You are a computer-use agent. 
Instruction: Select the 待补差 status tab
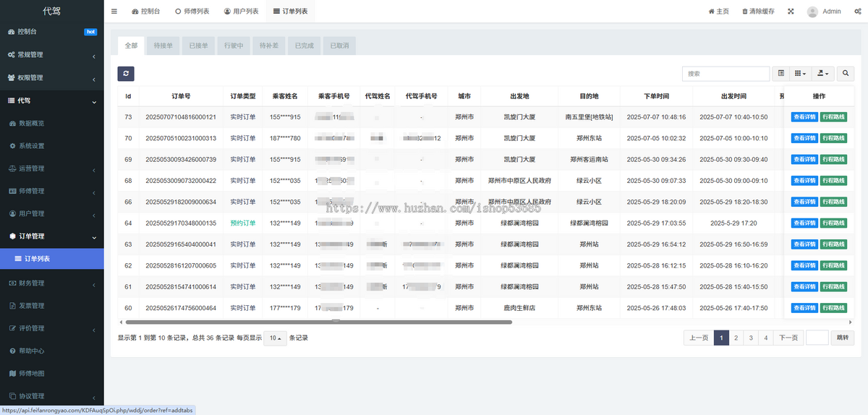(x=269, y=46)
